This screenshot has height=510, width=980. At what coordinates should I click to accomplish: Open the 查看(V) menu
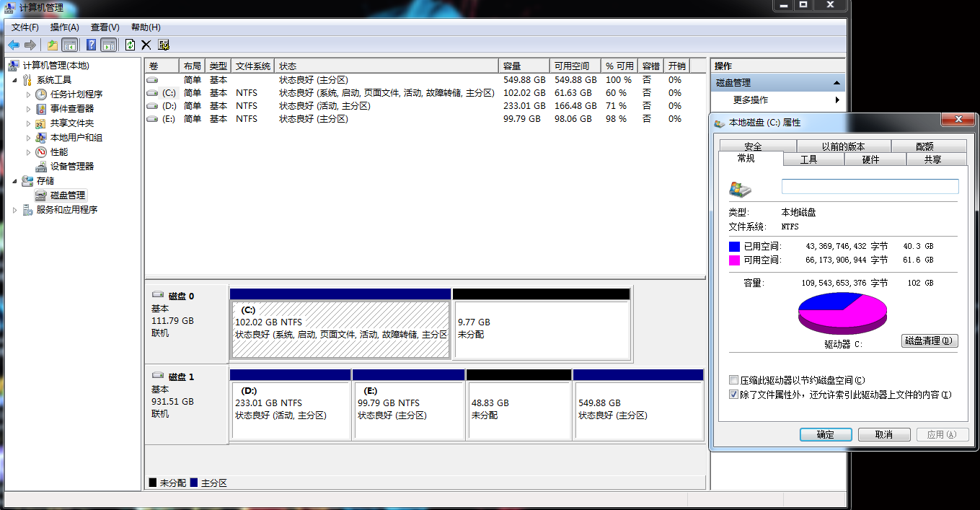point(105,27)
